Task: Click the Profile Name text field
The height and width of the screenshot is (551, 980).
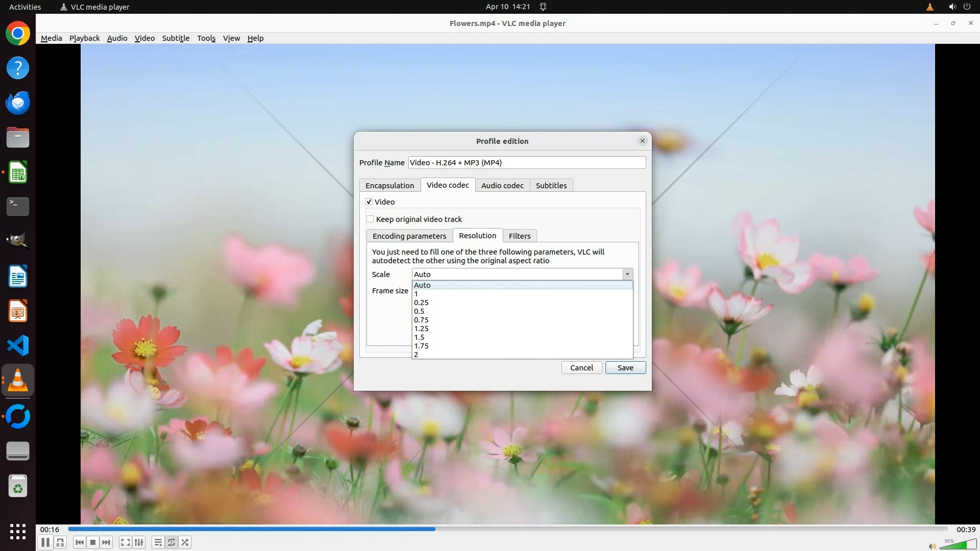Action: point(526,163)
